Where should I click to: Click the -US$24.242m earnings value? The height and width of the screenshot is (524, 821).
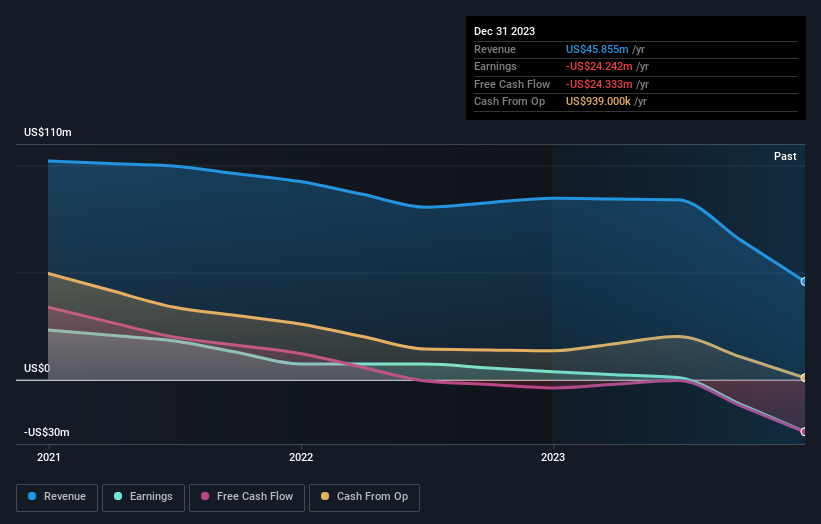pos(599,66)
